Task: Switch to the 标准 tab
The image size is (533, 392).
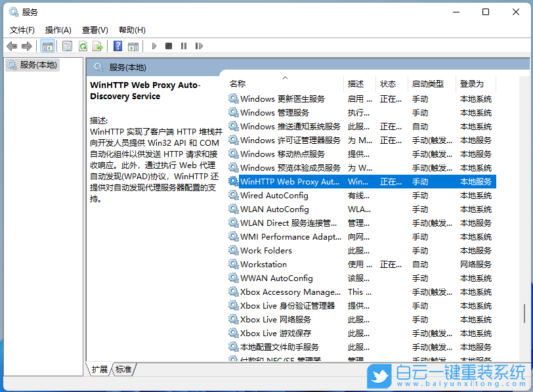Action: [123, 370]
